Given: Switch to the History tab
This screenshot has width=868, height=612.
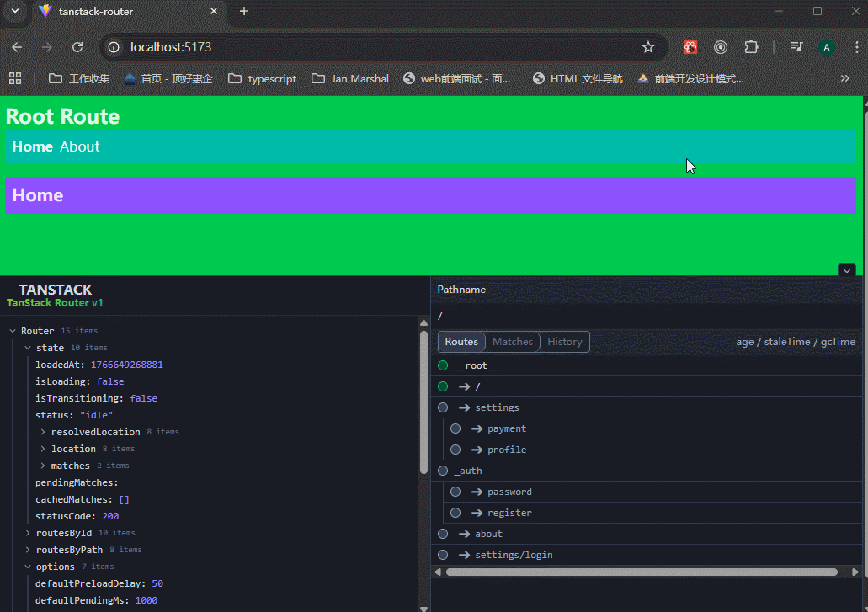Looking at the screenshot, I should pos(564,342).
